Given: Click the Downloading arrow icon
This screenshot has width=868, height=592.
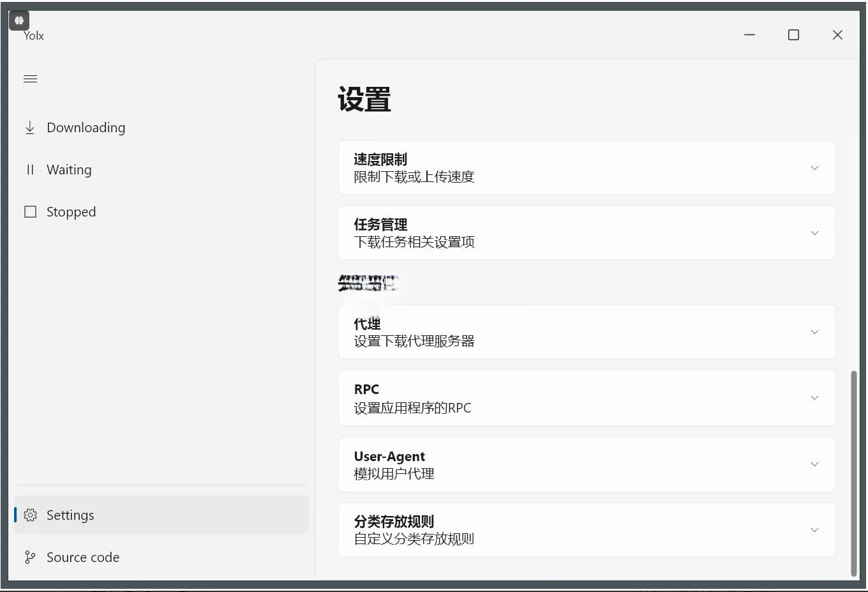Looking at the screenshot, I should (x=30, y=128).
